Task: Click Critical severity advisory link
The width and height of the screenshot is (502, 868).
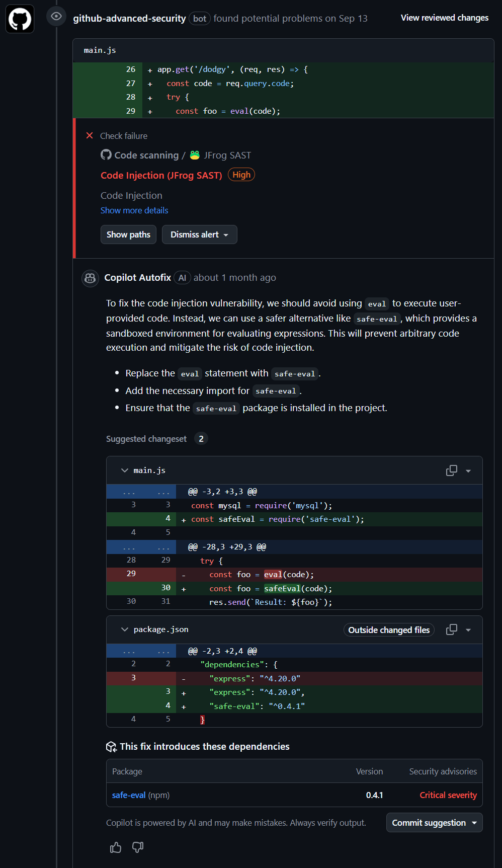Action: point(448,795)
